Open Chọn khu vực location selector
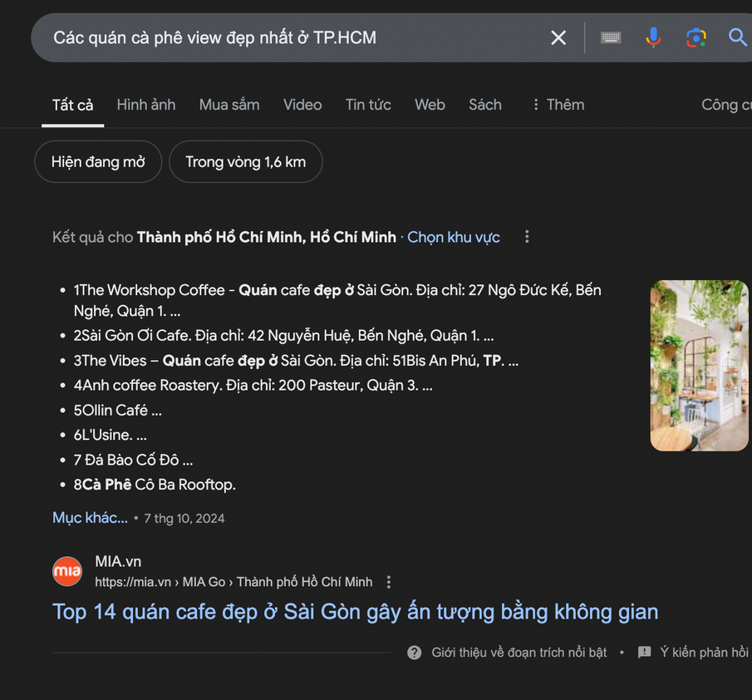 pos(454,237)
